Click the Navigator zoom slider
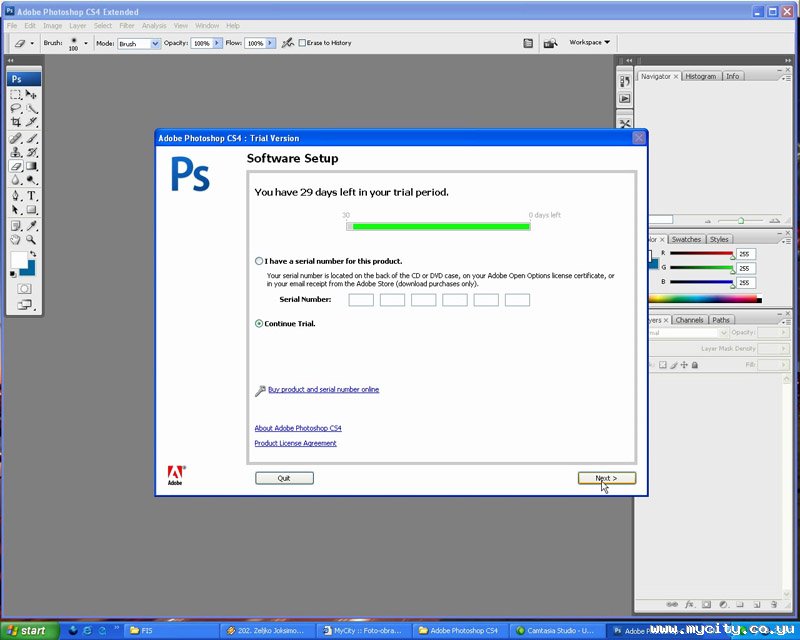 pyautogui.click(x=741, y=221)
